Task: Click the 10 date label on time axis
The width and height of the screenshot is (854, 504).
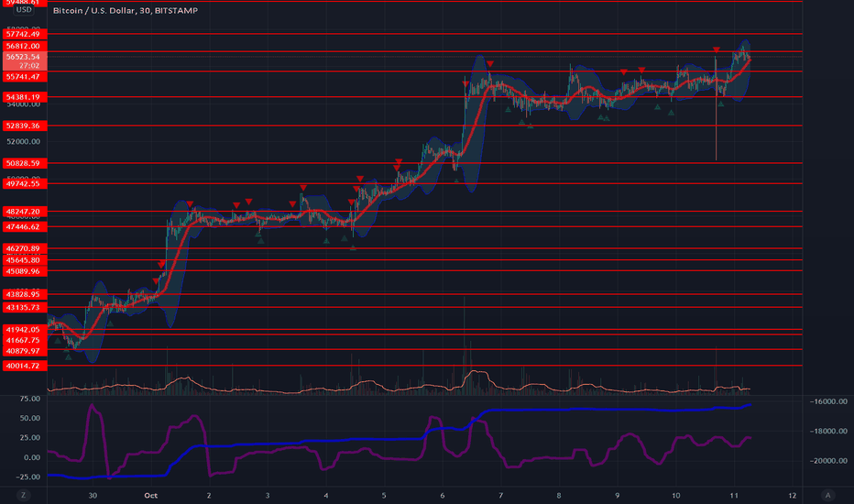Action: [676, 495]
